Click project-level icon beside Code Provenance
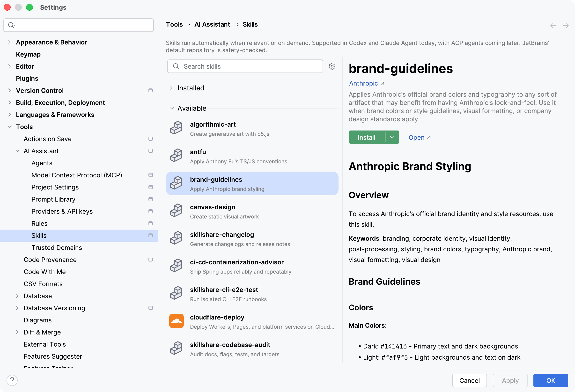This screenshot has width=575, height=392. [x=150, y=260]
